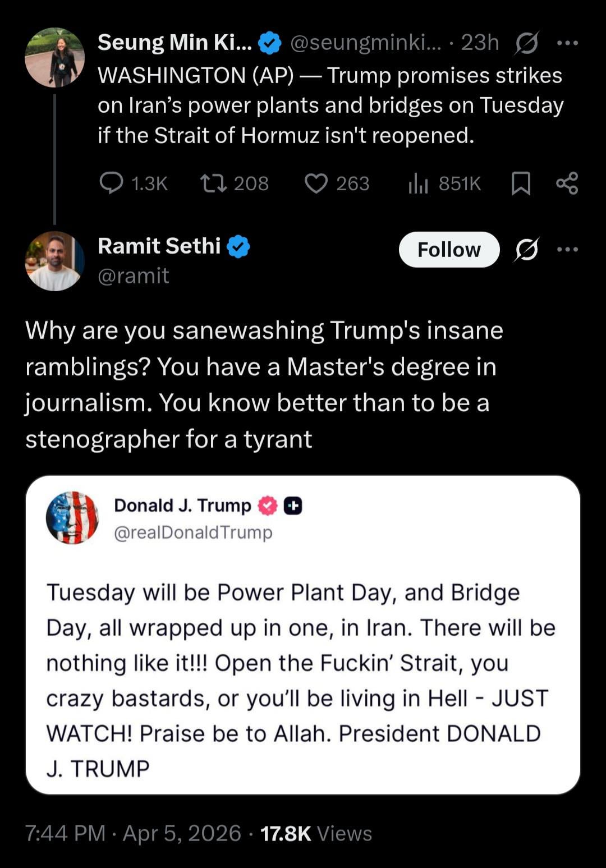
Task: Tap Trump's avatar in the quoted post
Action: pyautogui.click(x=72, y=517)
